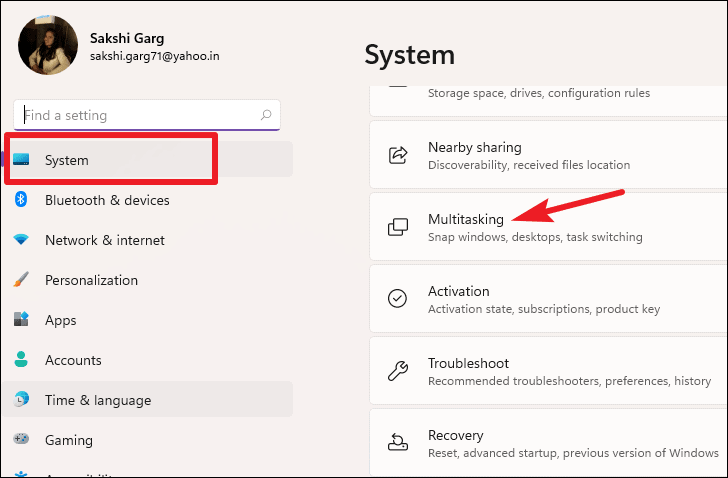Click the Bluetooth icon in sidebar
Screen dimensions: 728x478
21,200
